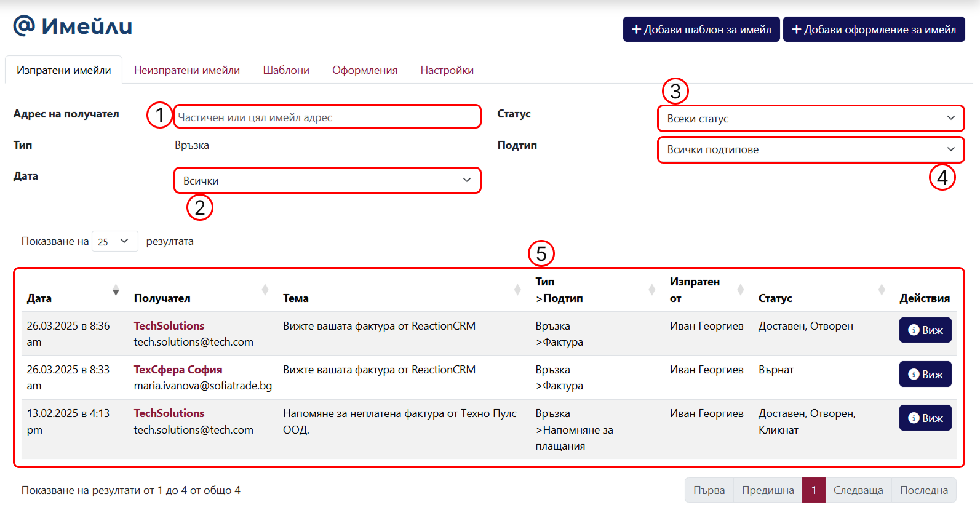The height and width of the screenshot is (513, 980).
Task: Open the ТехСфера София recipient link
Action: pyautogui.click(x=178, y=370)
